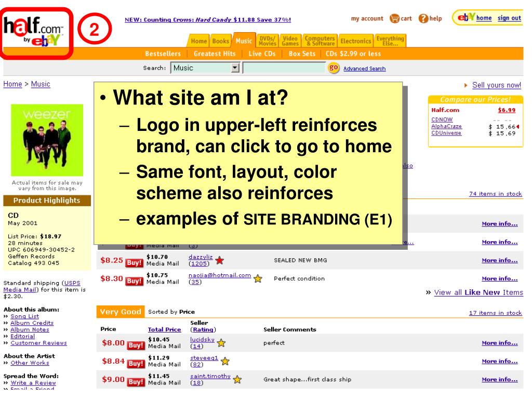This screenshot has height=399, width=532.
Task: Click Buy! for the $8.00 item
Action: (136, 345)
